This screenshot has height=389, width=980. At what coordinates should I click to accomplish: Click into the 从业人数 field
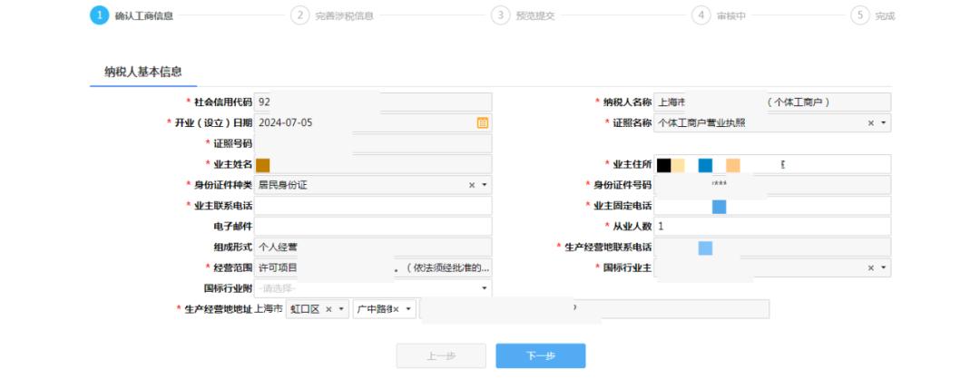point(772,226)
